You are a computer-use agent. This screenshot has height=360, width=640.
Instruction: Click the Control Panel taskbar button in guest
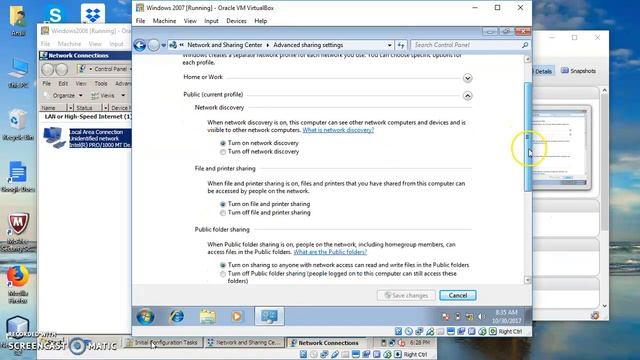coord(269,316)
